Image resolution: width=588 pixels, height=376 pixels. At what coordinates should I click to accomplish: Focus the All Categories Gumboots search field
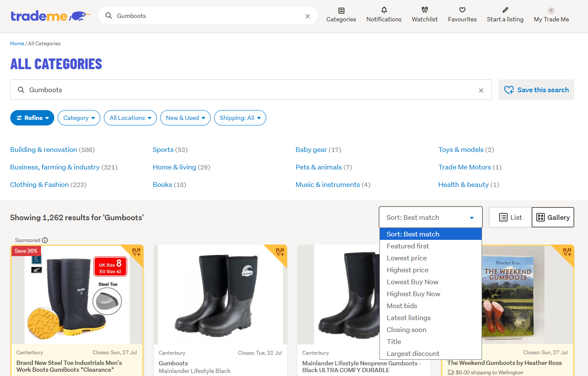(251, 90)
